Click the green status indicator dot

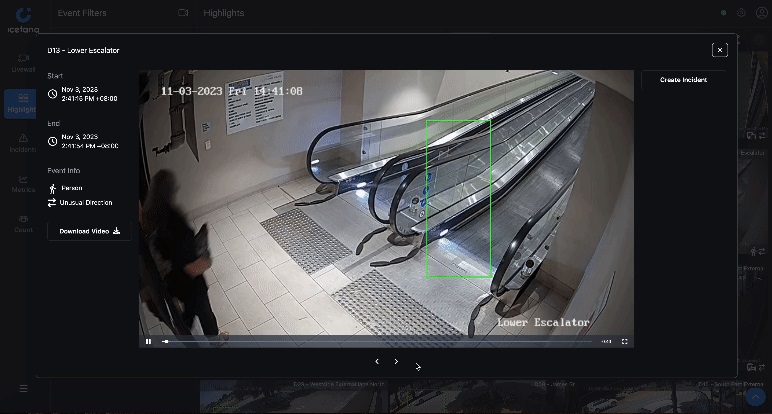point(723,13)
